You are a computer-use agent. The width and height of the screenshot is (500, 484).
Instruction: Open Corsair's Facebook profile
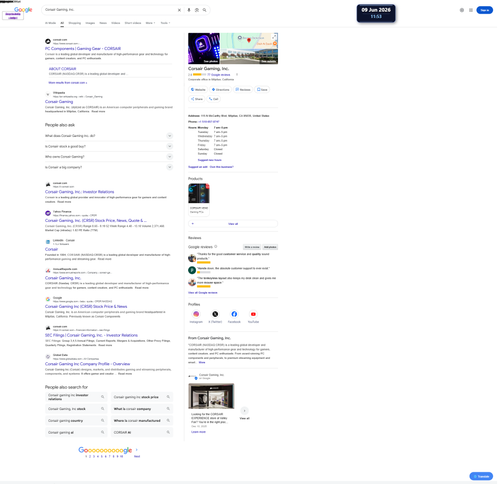pyautogui.click(x=234, y=314)
